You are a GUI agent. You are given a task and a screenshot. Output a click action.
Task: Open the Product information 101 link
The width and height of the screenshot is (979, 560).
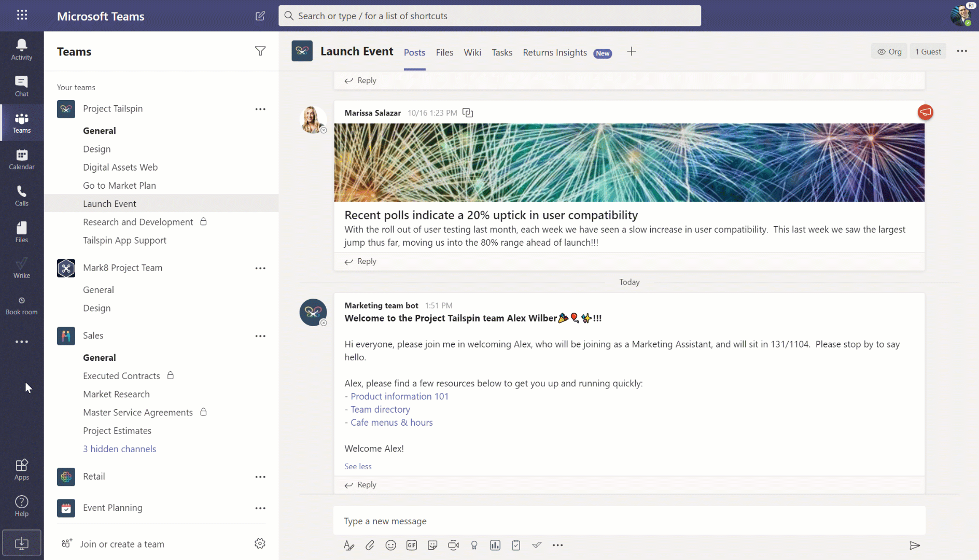399,396
